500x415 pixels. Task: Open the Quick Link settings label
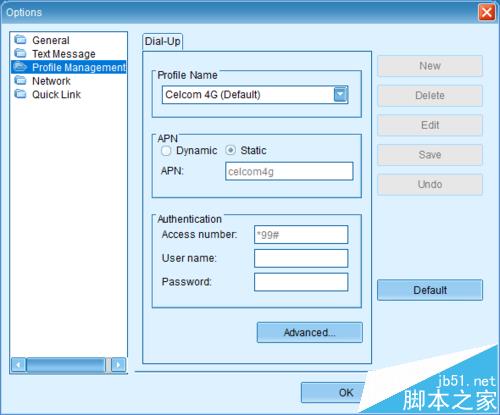click(x=56, y=94)
